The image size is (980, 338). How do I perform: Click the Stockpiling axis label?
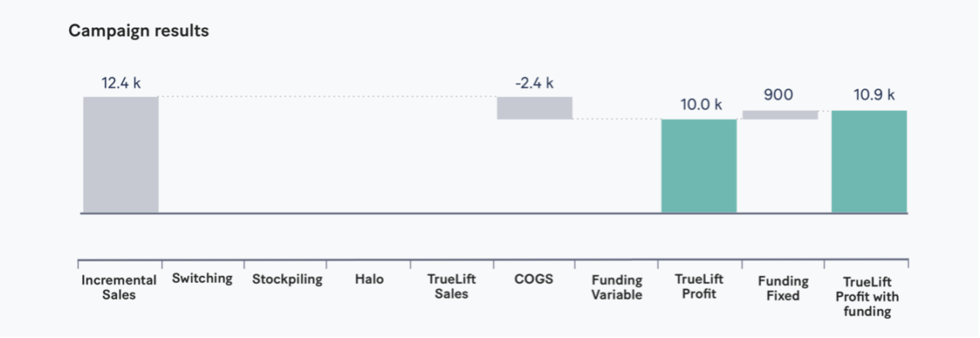point(287,279)
